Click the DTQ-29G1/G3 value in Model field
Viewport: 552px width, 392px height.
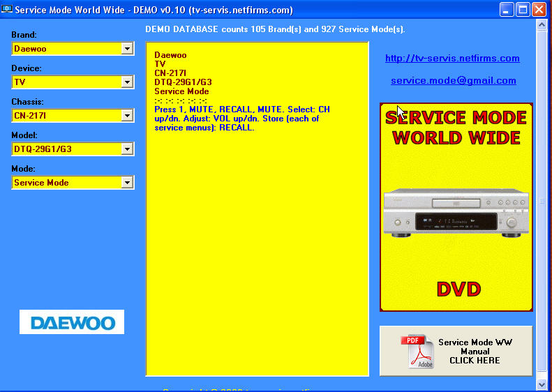(x=43, y=149)
